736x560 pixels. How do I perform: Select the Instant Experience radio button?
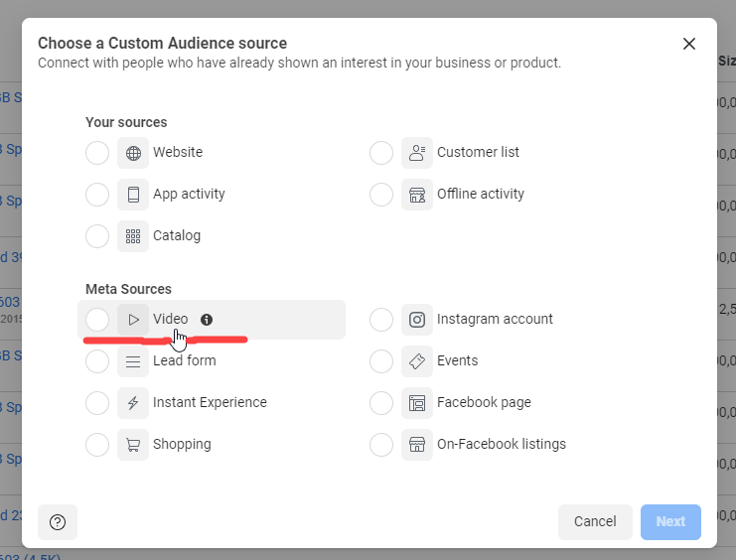click(x=97, y=403)
